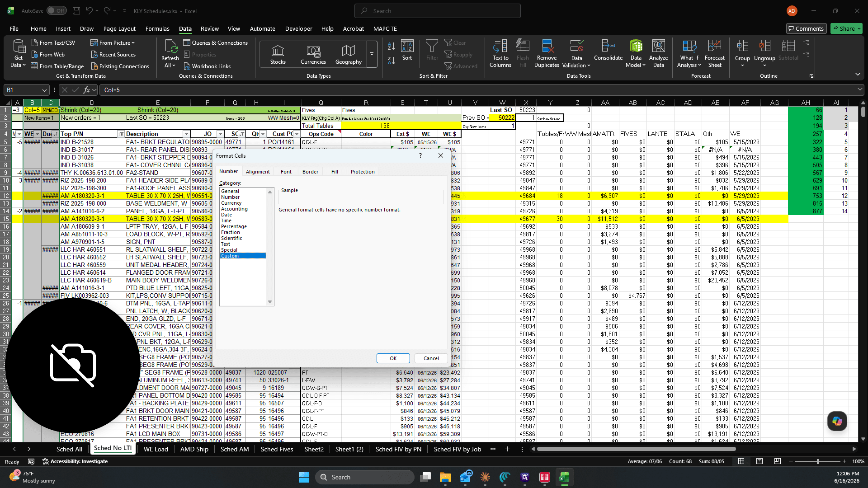Open the Description column filter dropdown
The image size is (868, 488).
[x=186, y=134]
